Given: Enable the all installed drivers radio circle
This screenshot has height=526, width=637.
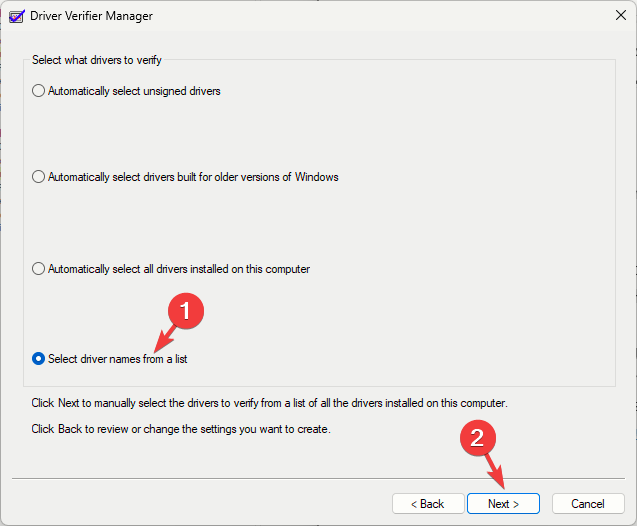Looking at the screenshot, I should [39, 269].
